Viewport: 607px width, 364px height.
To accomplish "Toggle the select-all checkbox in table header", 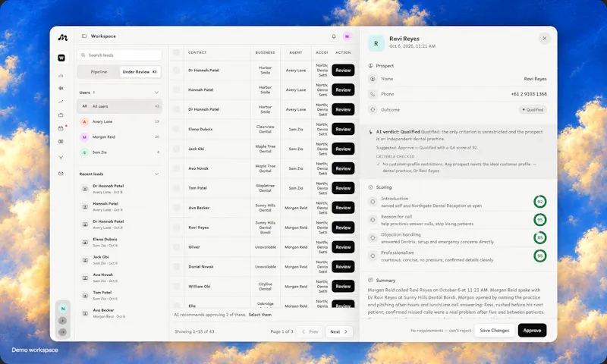I will click(176, 52).
